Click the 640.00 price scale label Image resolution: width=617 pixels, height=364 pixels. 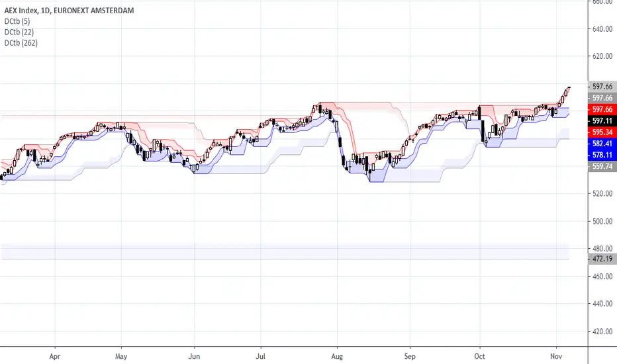pos(602,28)
